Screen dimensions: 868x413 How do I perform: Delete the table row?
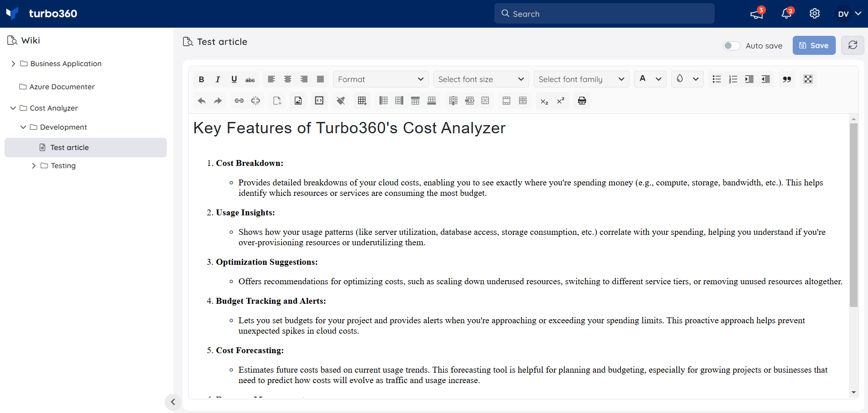[469, 101]
